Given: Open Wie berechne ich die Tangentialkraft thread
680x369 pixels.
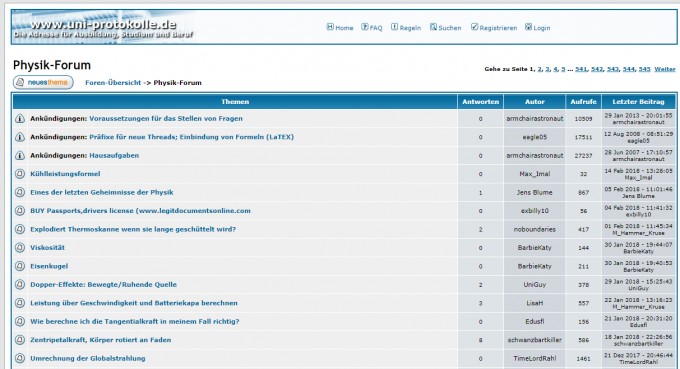Looking at the screenshot, I should (x=135, y=321).
